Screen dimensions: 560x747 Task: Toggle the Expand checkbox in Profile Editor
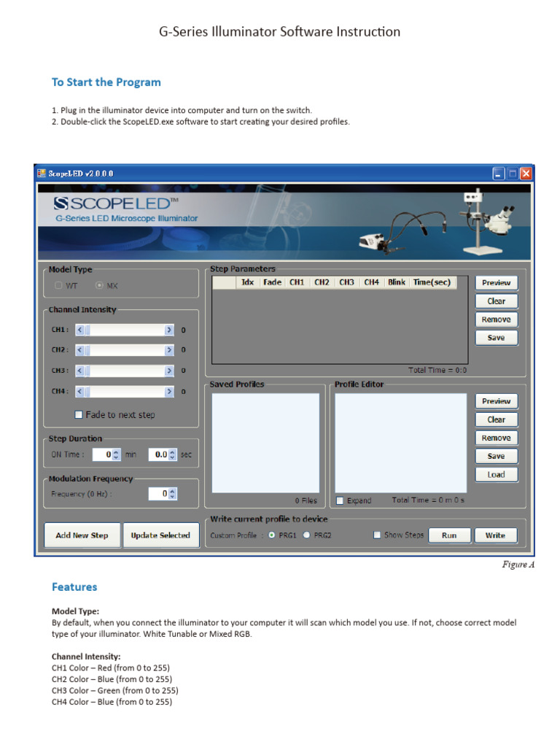(x=340, y=500)
